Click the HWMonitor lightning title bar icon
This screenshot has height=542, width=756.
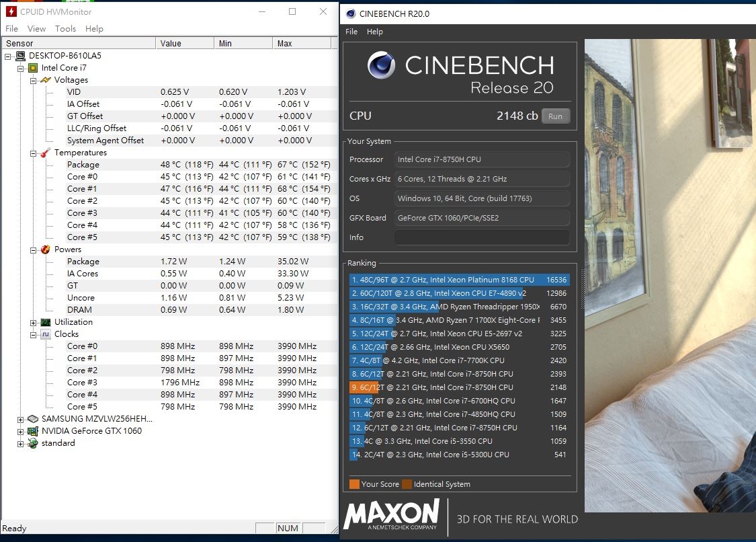(x=11, y=11)
